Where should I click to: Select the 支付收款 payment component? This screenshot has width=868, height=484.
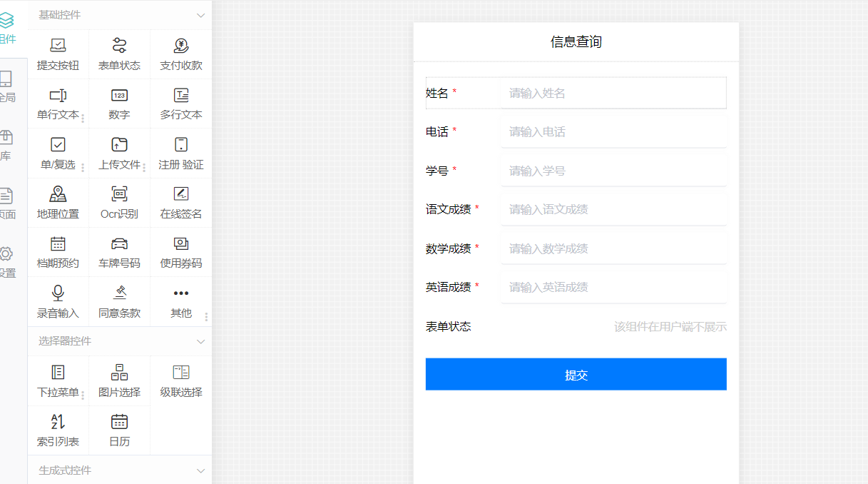(x=180, y=54)
